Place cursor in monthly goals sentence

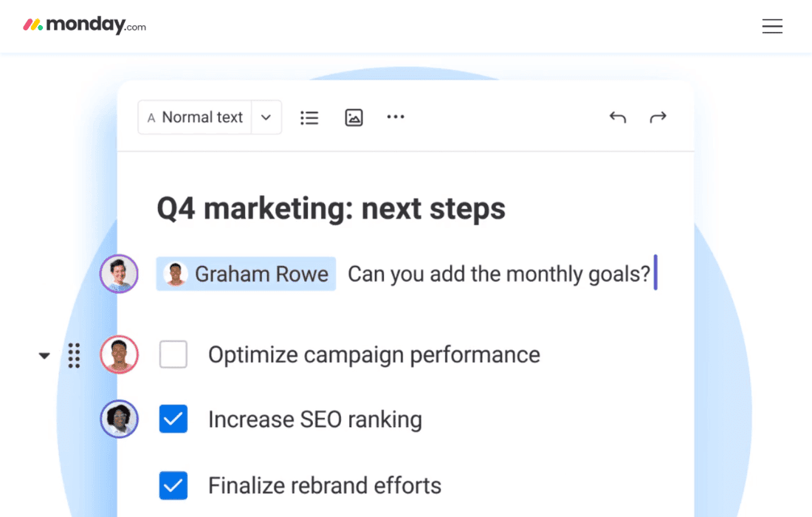point(499,273)
